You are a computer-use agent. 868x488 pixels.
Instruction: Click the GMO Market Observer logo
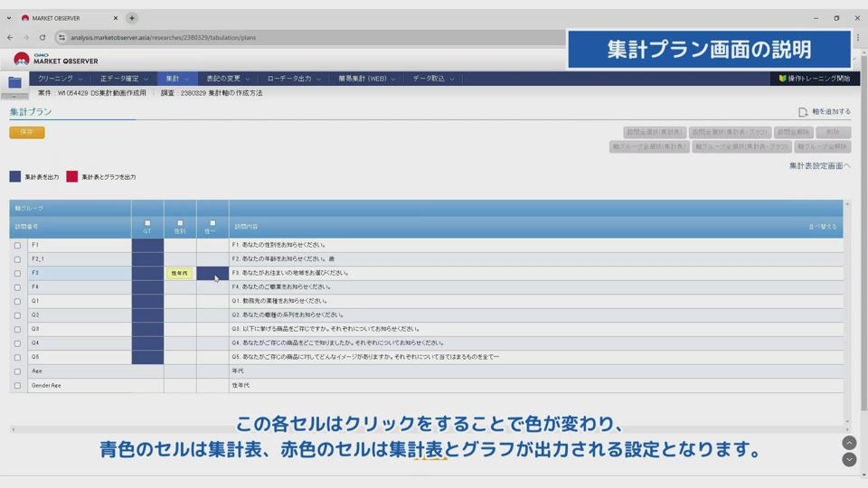[x=55, y=59]
